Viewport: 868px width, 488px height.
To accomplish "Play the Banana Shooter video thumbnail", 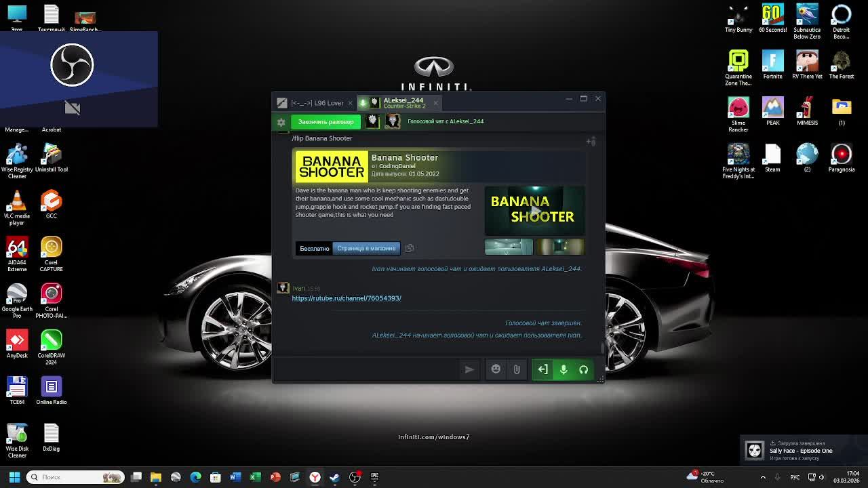I will 534,211.
